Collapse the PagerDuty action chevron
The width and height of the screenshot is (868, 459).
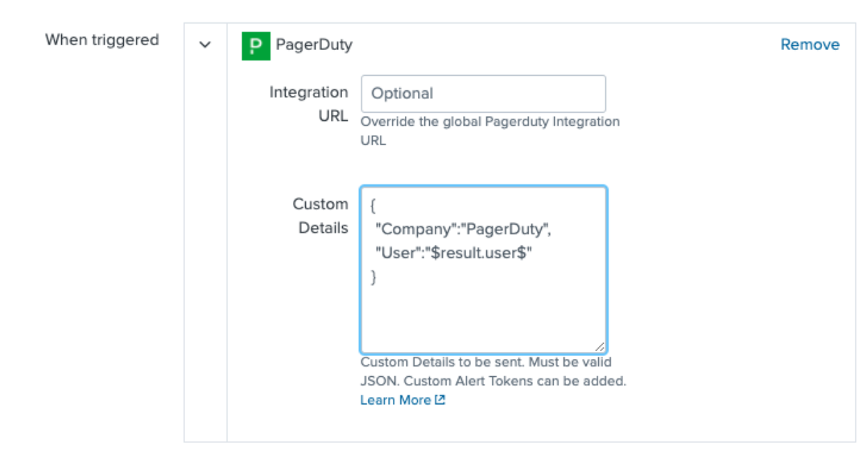(x=204, y=45)
